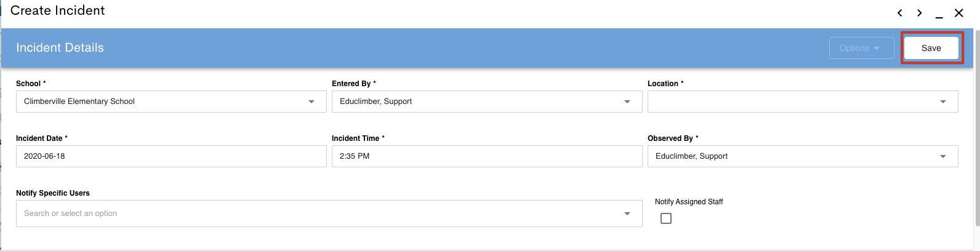Go to next record with right chevron
The image size is (980, 251).
(920, 13)
